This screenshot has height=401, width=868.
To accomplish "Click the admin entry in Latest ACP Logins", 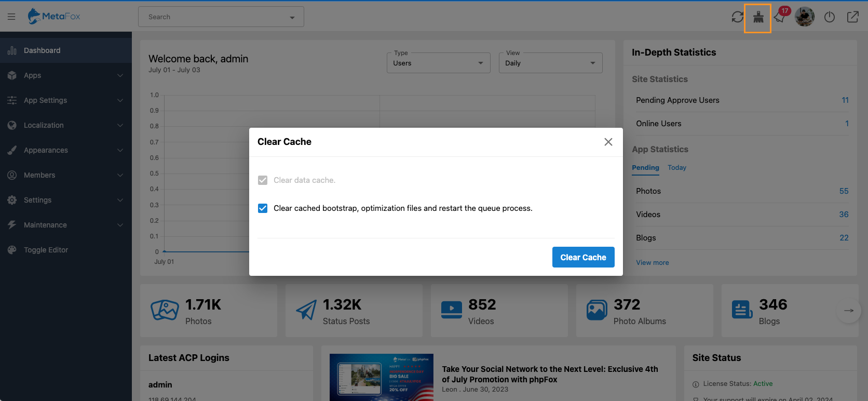I will (x=160, y=385).
